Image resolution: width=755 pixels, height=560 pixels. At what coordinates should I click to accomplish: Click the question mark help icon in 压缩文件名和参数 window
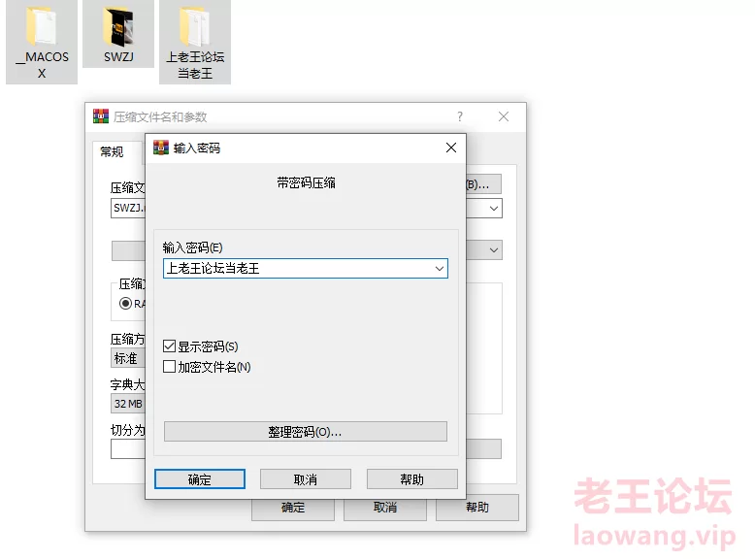click(x=460, y=116)
